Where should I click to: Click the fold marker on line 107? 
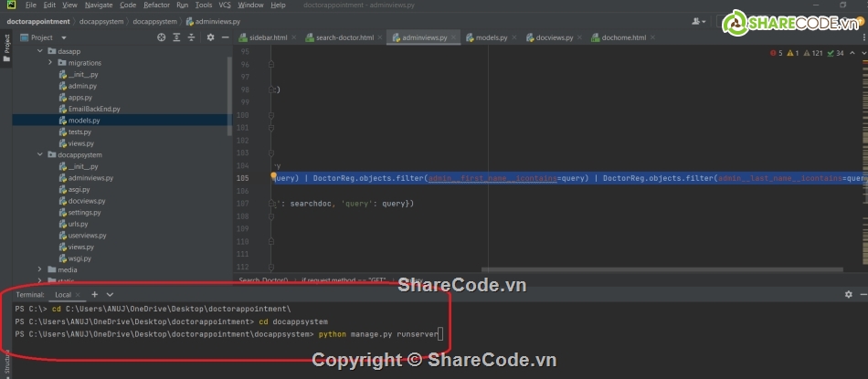(x=271, y=204)
